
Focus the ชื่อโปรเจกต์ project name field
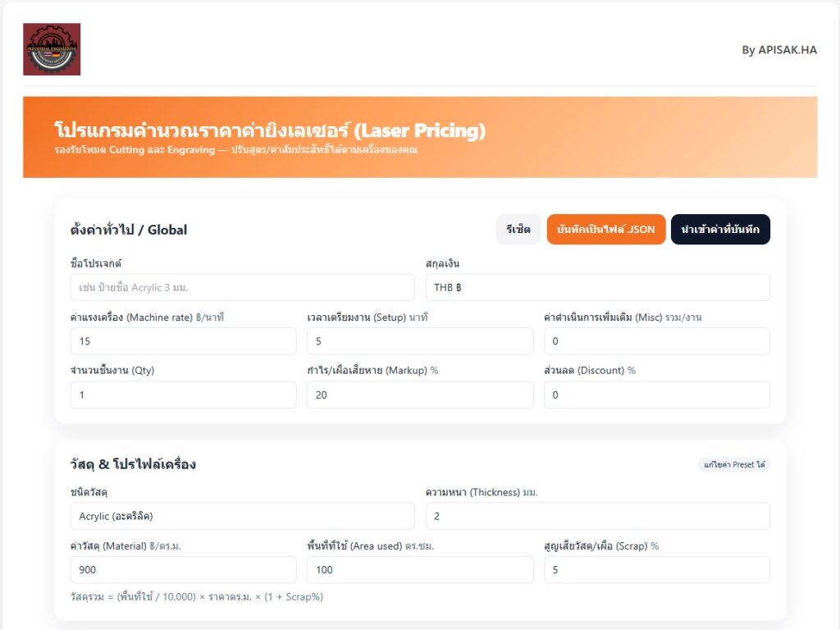[x=243, y=288]
